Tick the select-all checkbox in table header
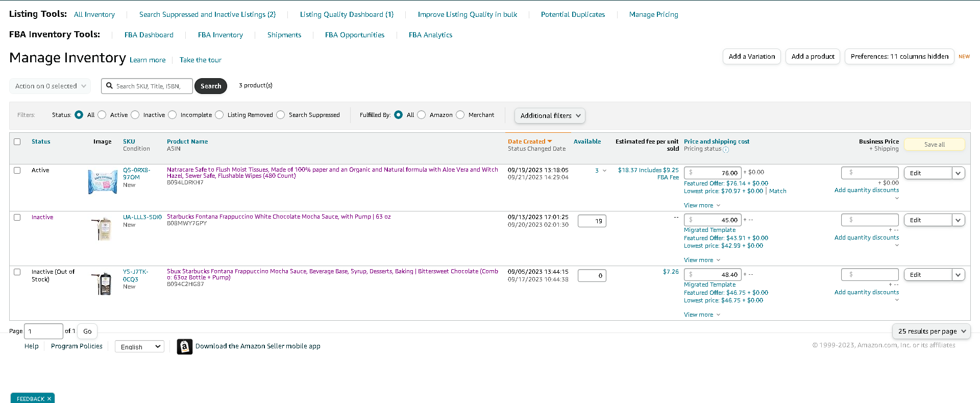The width and height of the screenshot is (980, 403). (x=17, y=142)
